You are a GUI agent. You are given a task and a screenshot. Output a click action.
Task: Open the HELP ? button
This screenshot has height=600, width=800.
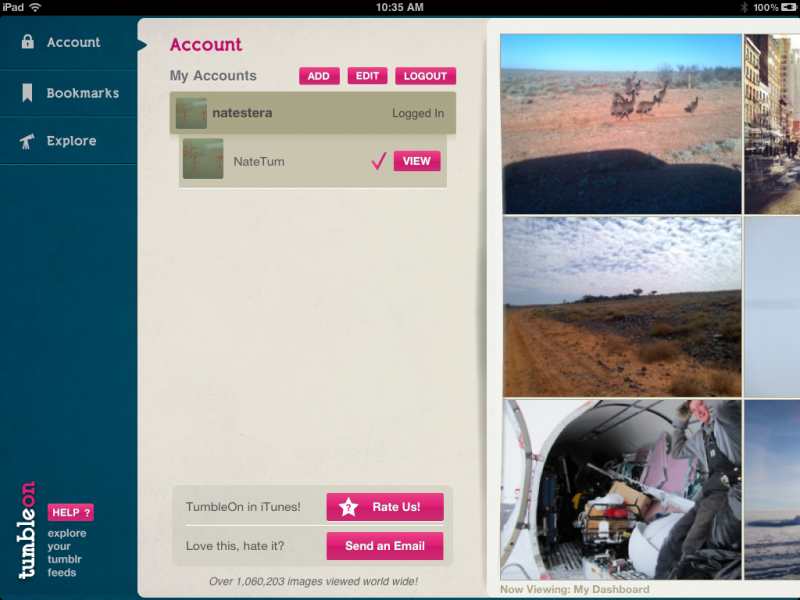(x=70, y=512)
